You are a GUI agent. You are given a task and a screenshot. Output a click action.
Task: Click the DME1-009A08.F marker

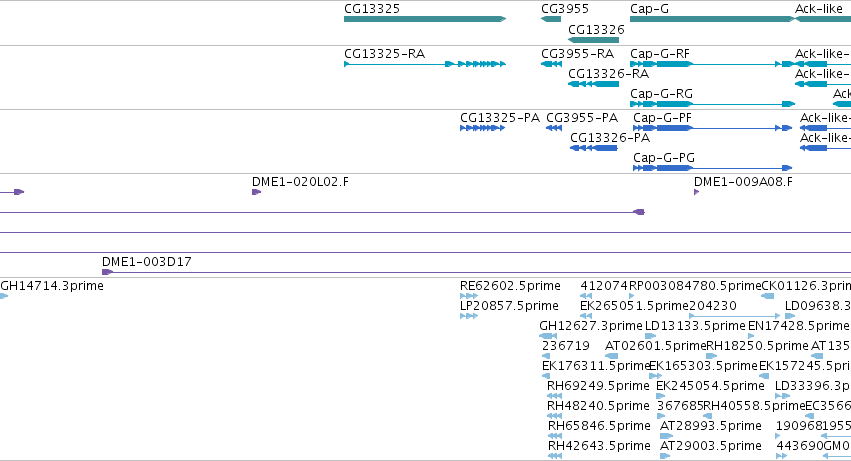tap(696, 192)
